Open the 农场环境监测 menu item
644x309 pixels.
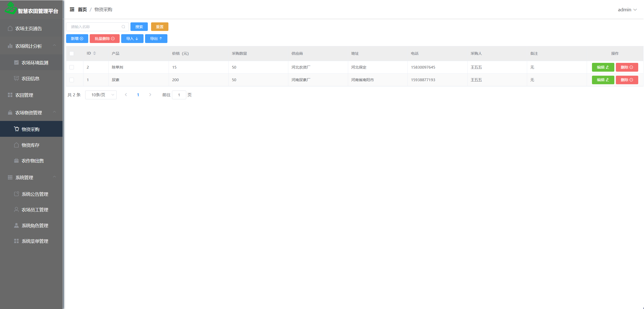click(x=35, y=63)
